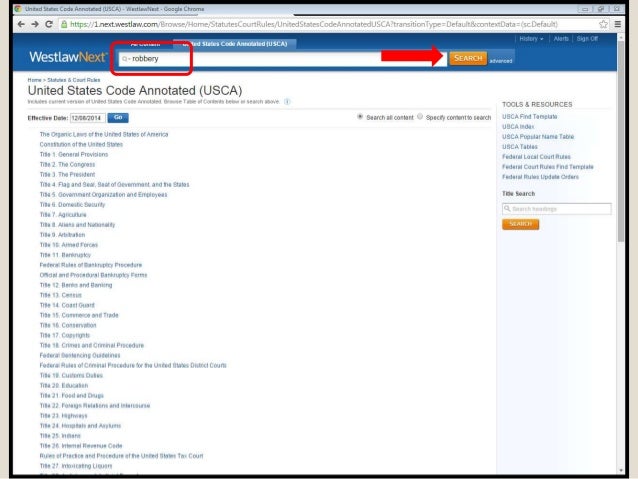Click the orange Search button beside robbery
Screen dimensions: 638x479
[x=468, y=58]
